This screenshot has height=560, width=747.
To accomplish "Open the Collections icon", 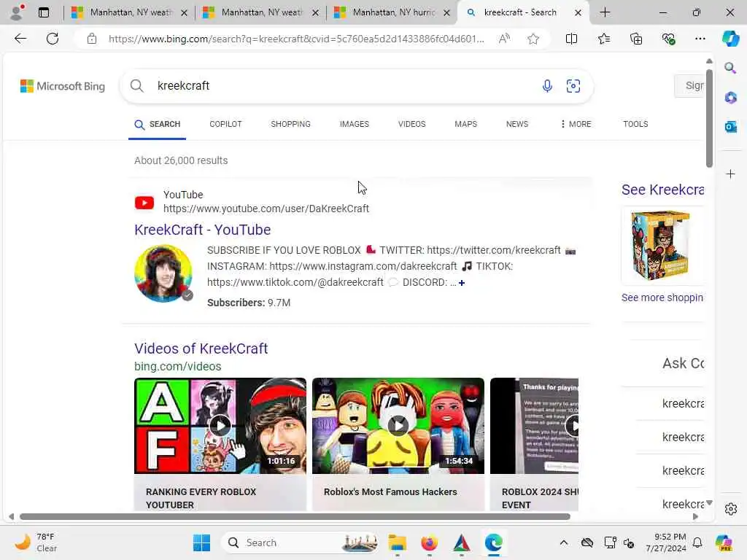I will point(636,39).
